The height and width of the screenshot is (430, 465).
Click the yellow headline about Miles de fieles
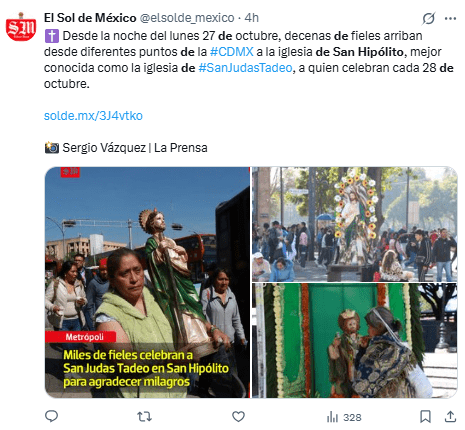(x=146, y=368)
